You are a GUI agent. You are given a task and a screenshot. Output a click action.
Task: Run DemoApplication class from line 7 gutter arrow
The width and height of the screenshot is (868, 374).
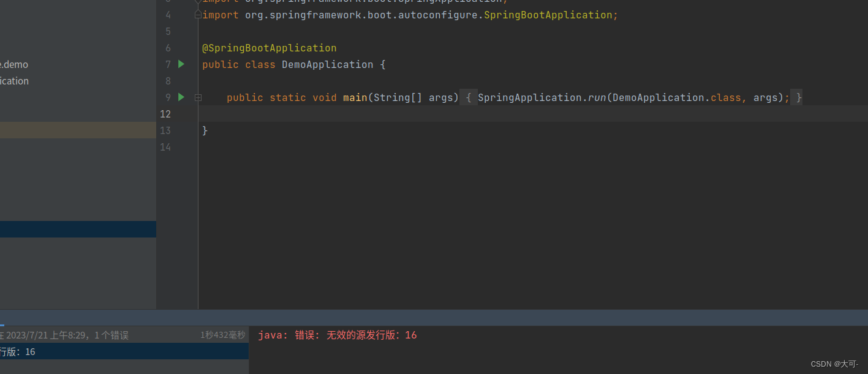tap(181, 64)
